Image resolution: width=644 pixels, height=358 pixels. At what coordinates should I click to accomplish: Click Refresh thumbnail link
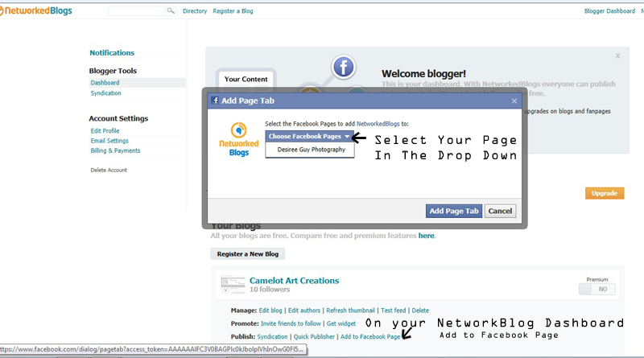(x=350, y=311)
